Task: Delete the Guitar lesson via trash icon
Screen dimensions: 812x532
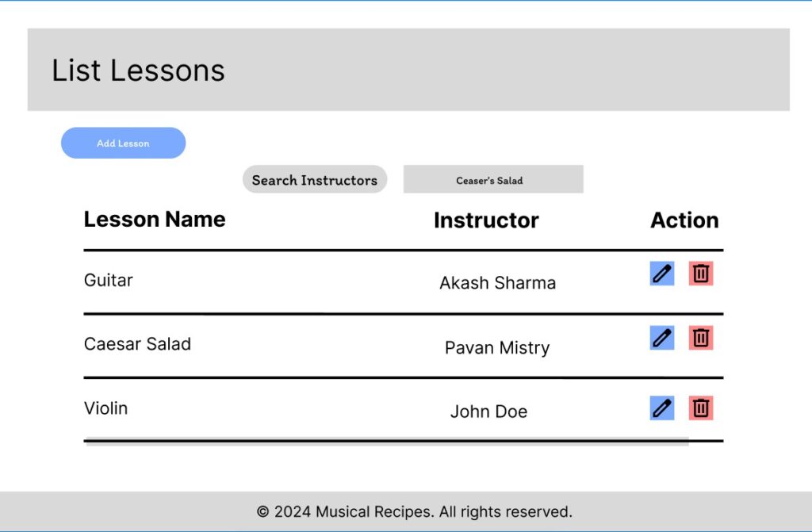Action: tap(701, 273)
